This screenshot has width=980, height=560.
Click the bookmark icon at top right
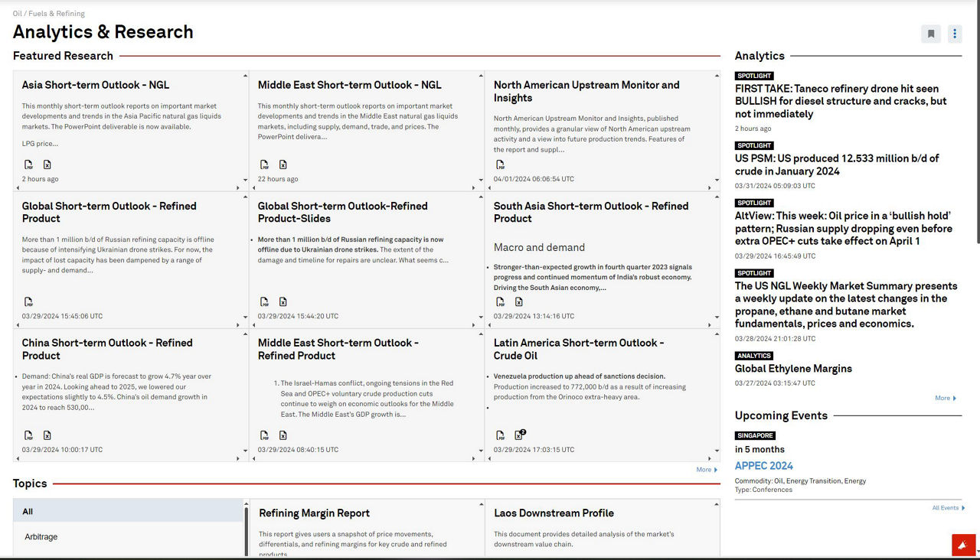tap(931, 34)
